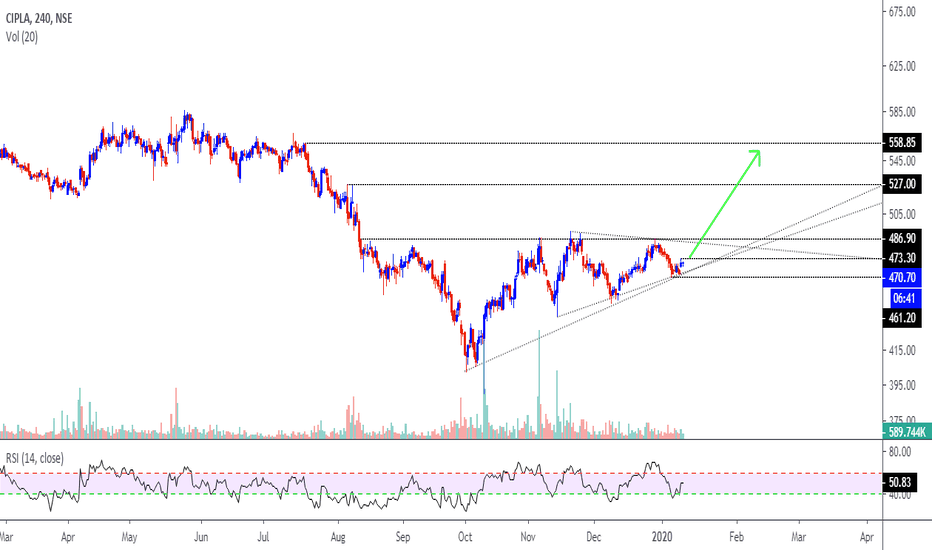
Task: Click the 486.90 price level label
Action: [x=902, y=238]
